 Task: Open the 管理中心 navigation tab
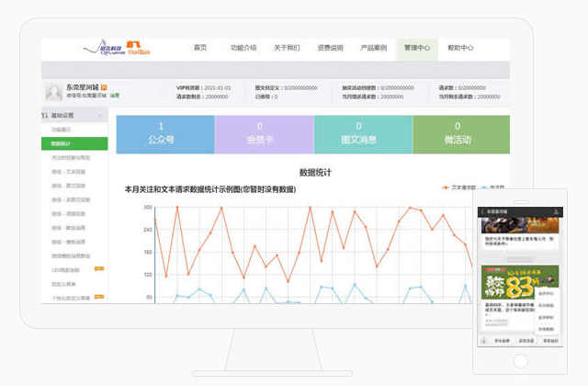coord(417,48)
